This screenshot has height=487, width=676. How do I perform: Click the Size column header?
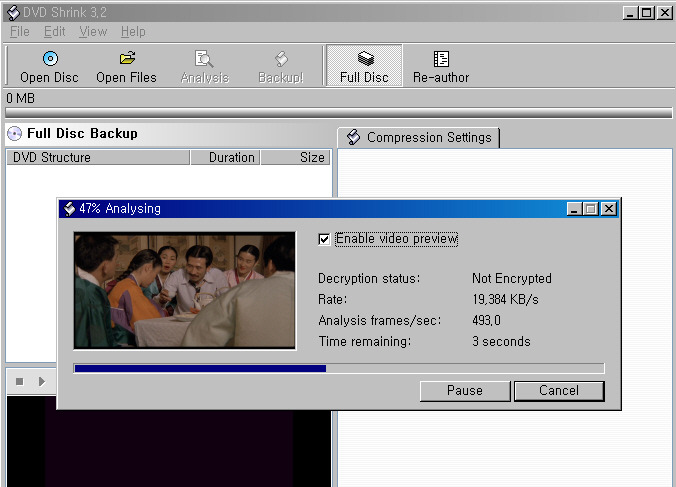point(295,157)
